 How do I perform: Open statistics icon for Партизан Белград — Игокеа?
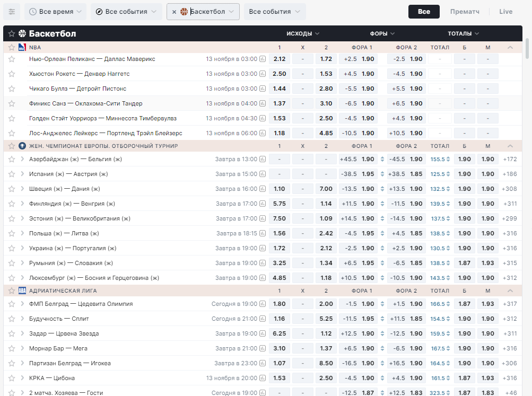click(263, 363)
